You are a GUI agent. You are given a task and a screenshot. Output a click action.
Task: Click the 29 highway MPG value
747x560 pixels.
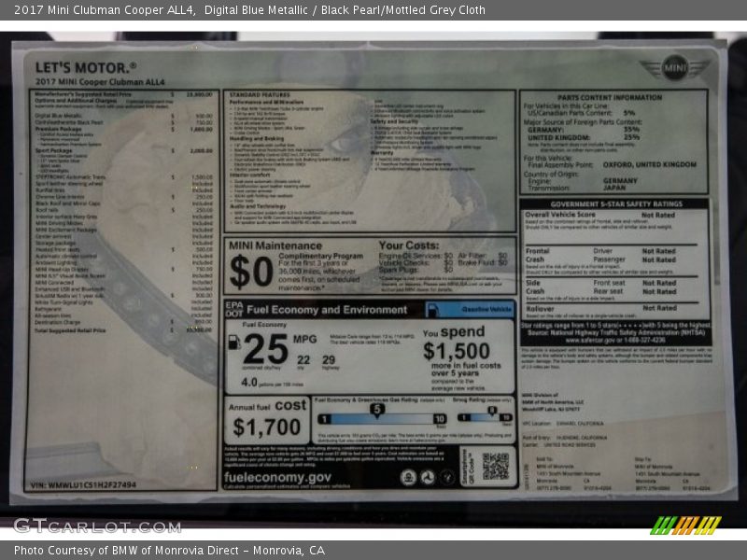329,360
